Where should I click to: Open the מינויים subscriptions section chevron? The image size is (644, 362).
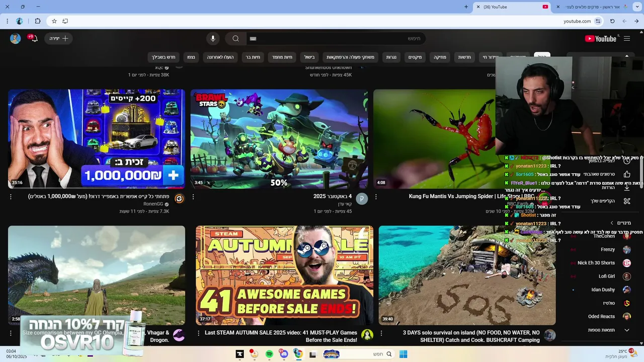coord(612,223)
